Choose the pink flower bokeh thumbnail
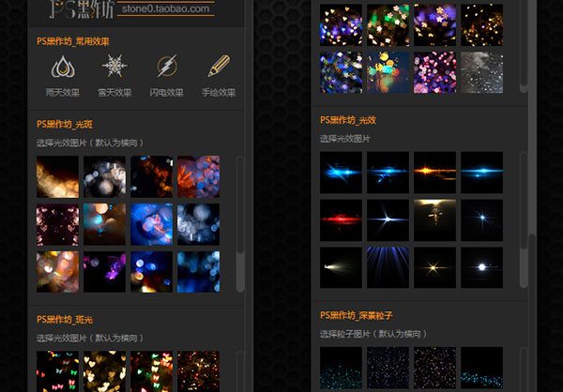 point(434,71)
